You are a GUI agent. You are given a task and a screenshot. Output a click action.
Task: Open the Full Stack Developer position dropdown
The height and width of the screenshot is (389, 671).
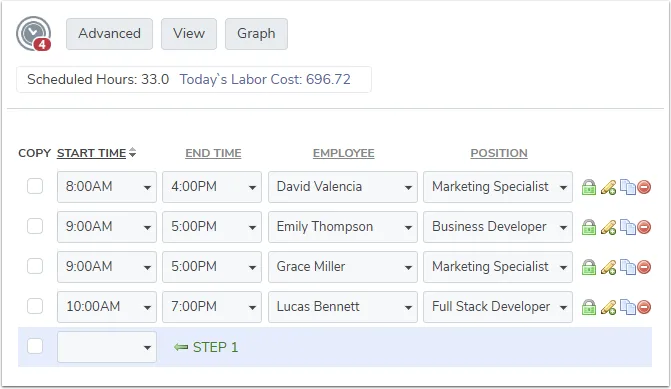(498, 307)
